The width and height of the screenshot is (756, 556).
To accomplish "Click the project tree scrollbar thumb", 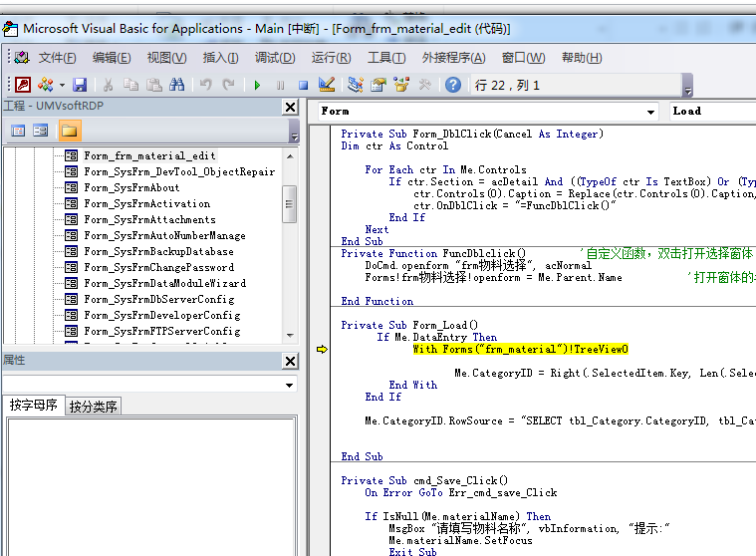I will tap(289, 204).
